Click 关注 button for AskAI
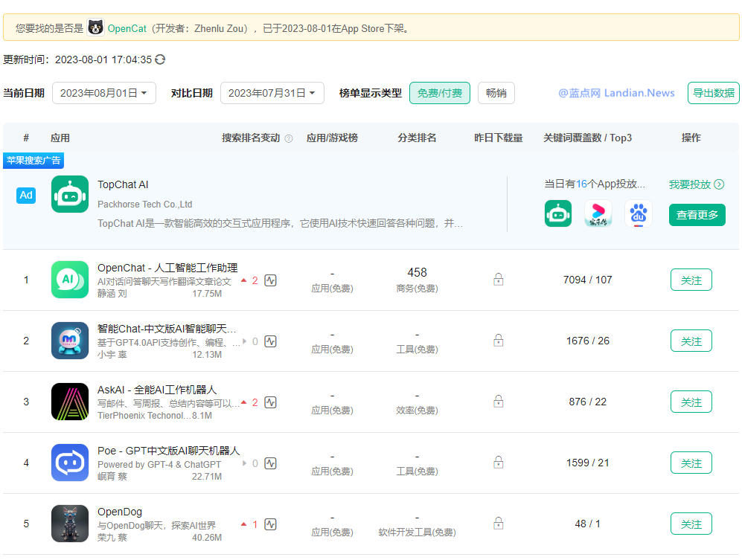Viewport: 742px width, 560px height. point(691,402)
